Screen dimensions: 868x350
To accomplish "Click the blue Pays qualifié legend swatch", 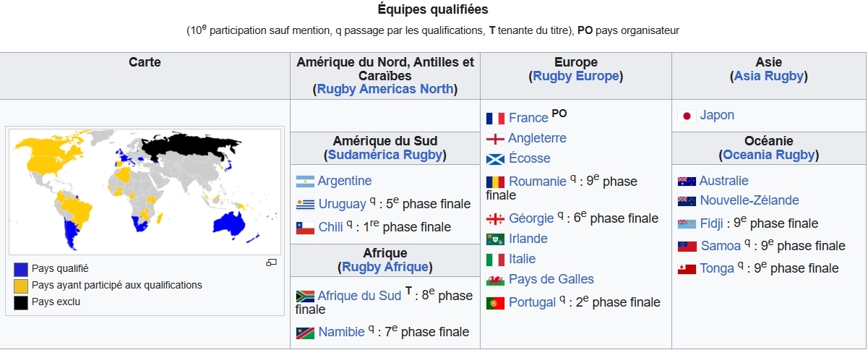I will coord(21,269).
